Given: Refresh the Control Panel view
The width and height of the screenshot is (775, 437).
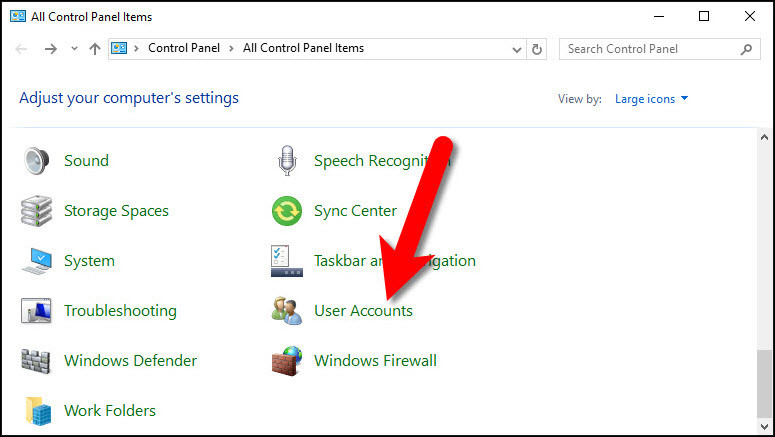Looking at the screenshot, I should click(x=537, y=49).
